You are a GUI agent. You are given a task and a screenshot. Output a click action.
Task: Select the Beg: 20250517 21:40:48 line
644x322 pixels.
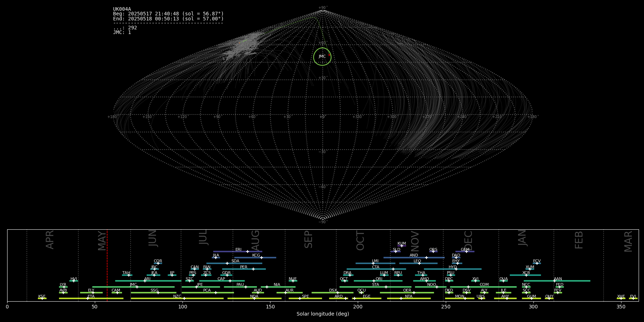[168, 14]
